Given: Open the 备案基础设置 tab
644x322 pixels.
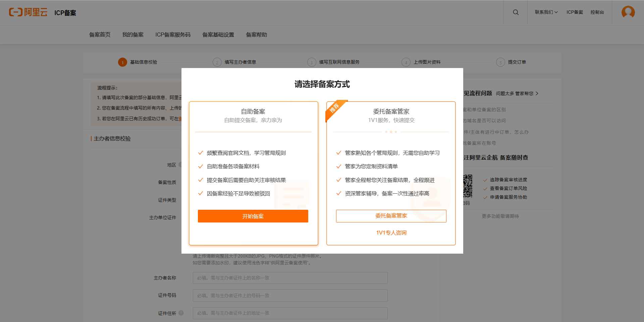Looking at the screenshot, I should (x=218, y=35).
